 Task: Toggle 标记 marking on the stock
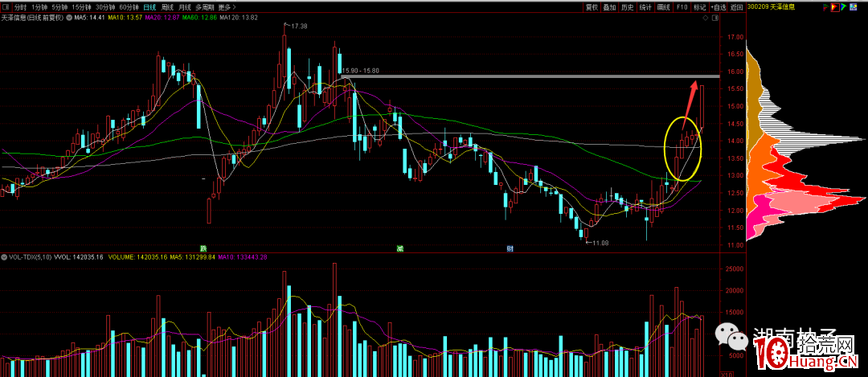(x=698, y=6)
